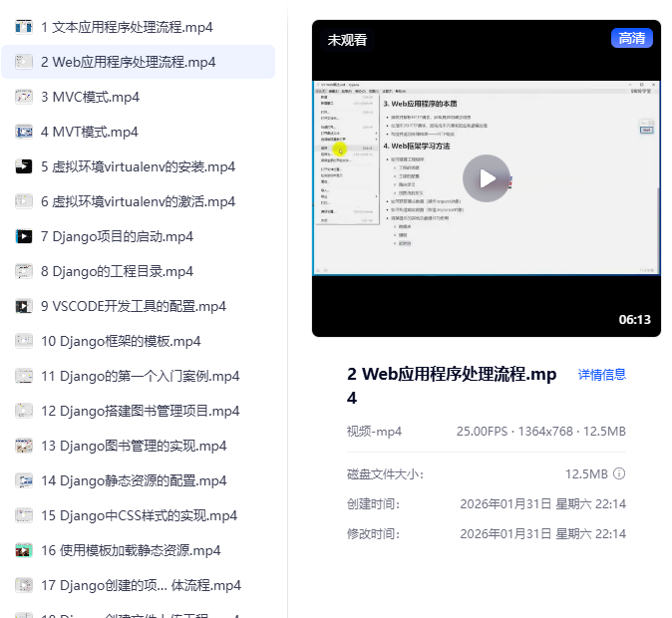672x618 pixels.
Task: Select file 1 文本应用程序处理流程.mp4
Action: 138,27
